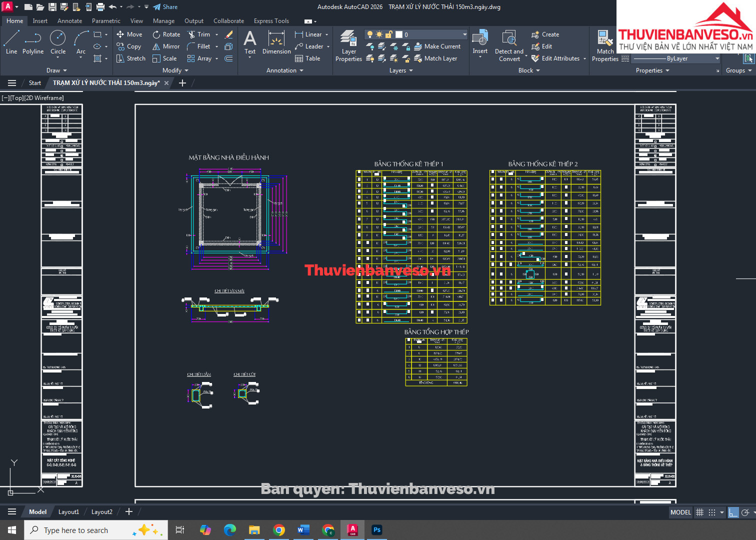Select the Erase tool icon

coord(229,34)
